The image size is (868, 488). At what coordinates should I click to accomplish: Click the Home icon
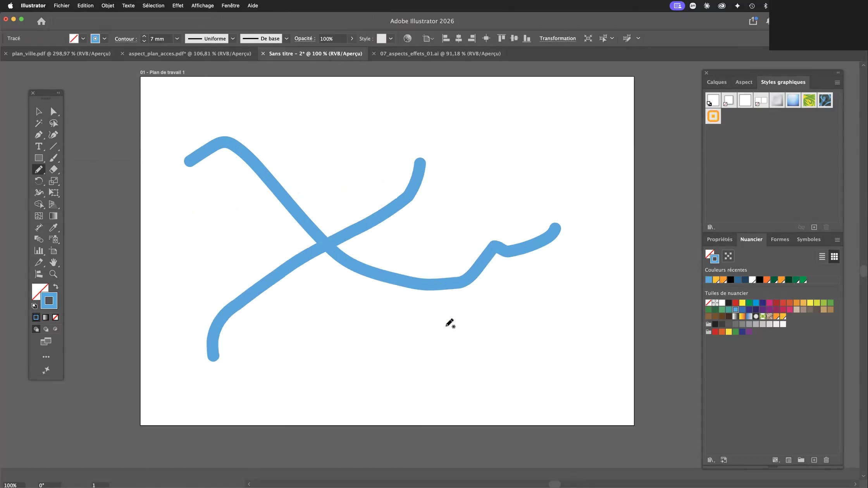41,21
